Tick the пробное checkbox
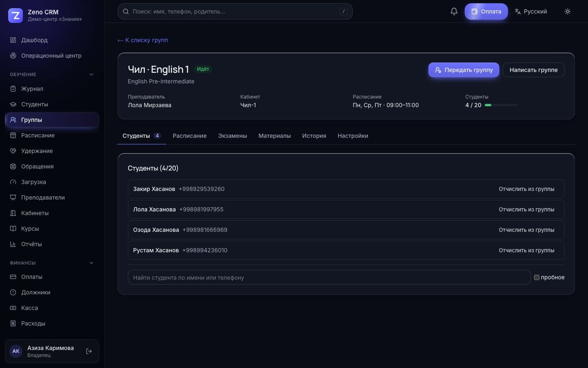 tap(537, 277)
